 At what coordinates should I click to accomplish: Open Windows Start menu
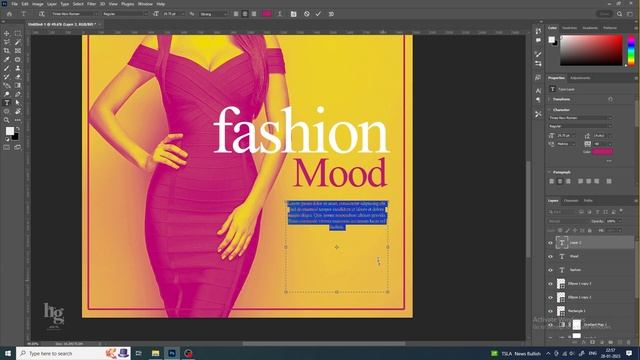click(8, 353)
